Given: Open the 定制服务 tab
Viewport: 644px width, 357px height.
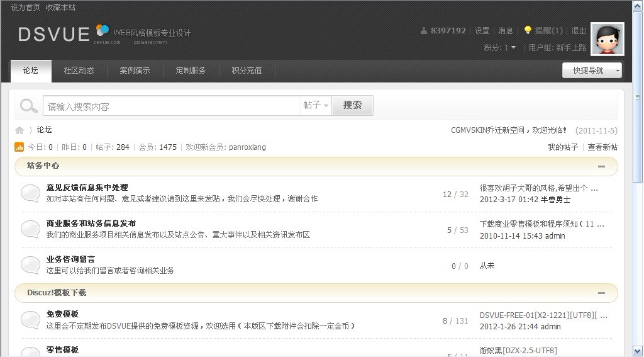Looking at the screenshot, I should (x=191, y=71).
